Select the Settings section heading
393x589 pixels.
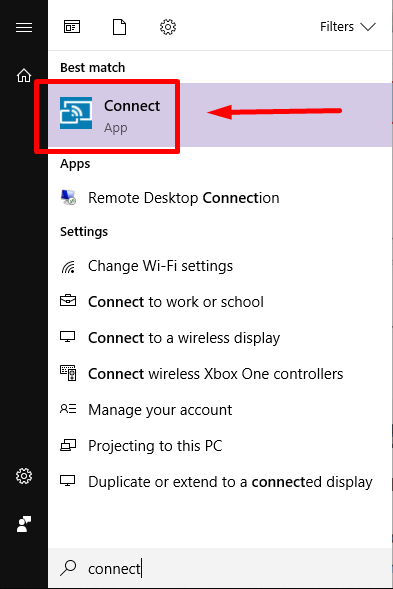84,232
